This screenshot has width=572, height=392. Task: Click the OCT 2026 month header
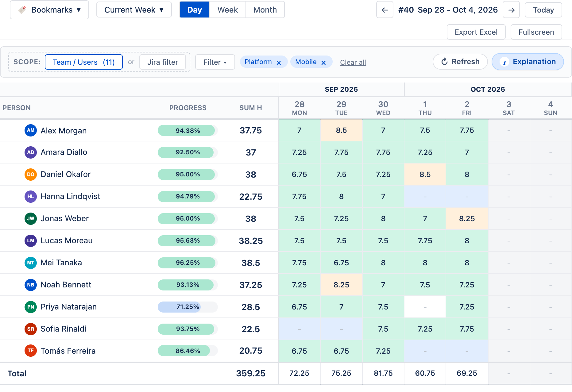coord(488,89)
